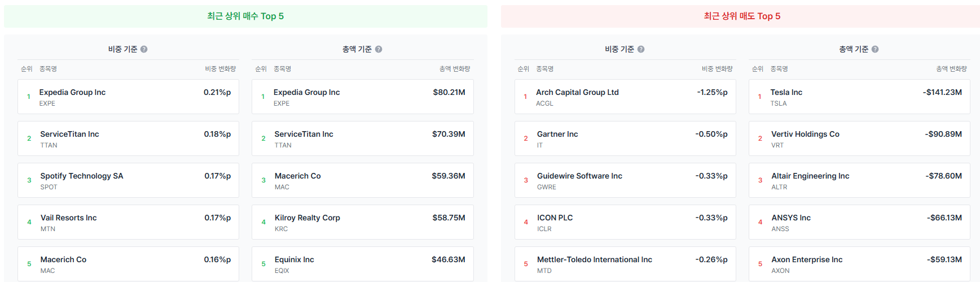This screenshot has width=980, height=282.
Task: Open the Tesla Inc row
Action: (859, 97)
